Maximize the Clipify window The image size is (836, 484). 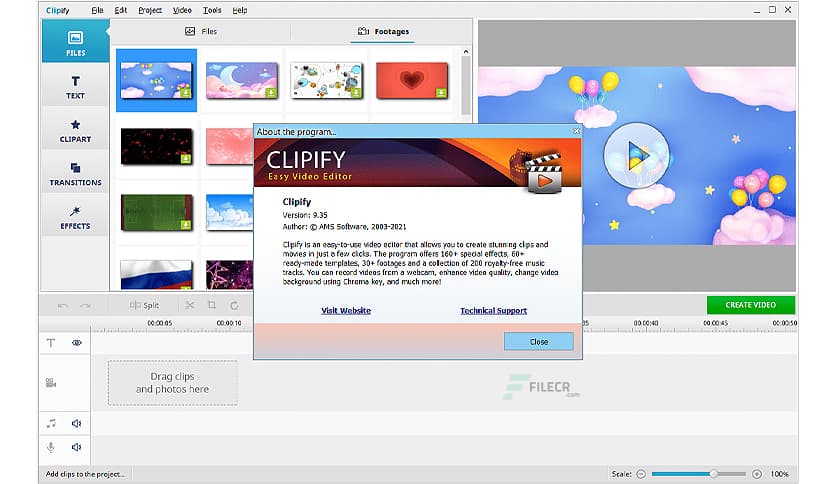[x=772, y=10]
